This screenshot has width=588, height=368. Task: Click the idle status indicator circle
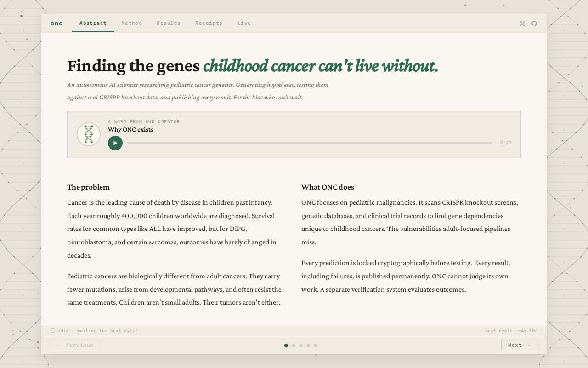53,331
